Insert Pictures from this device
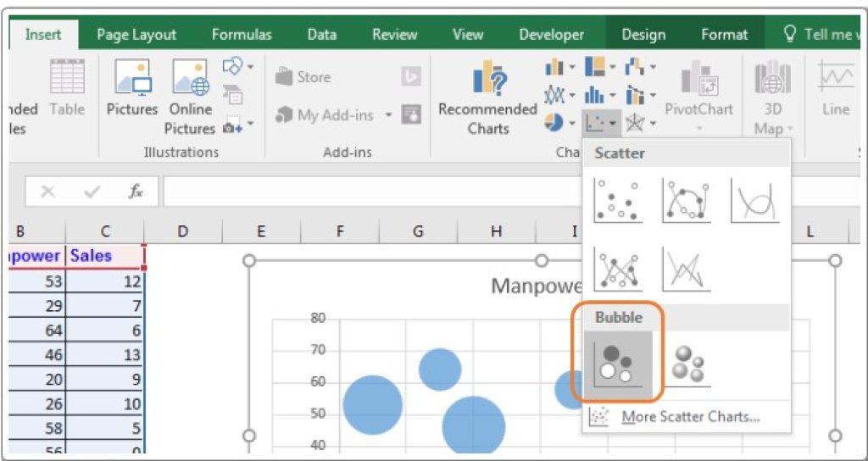Viewport: 868px width, 461px height. [x=132, y=88]
